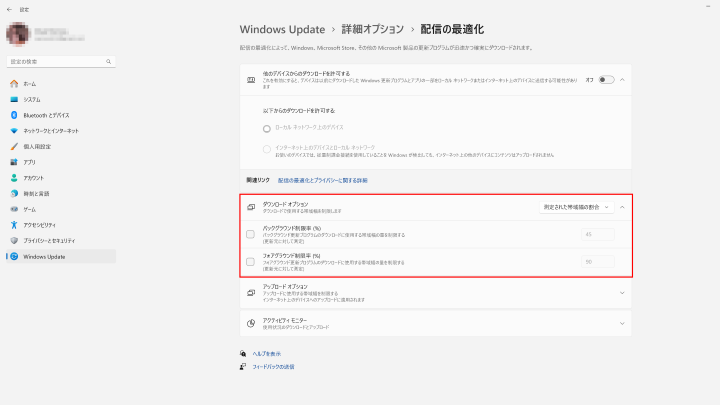Viewport: 720px width, 405px height.
Task: Go to Windows Update breadcrumb
Action: (x=282, y=29)
